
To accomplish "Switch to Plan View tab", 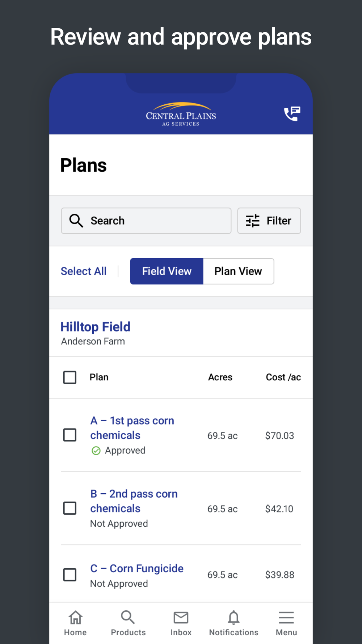I will point(238,271).
